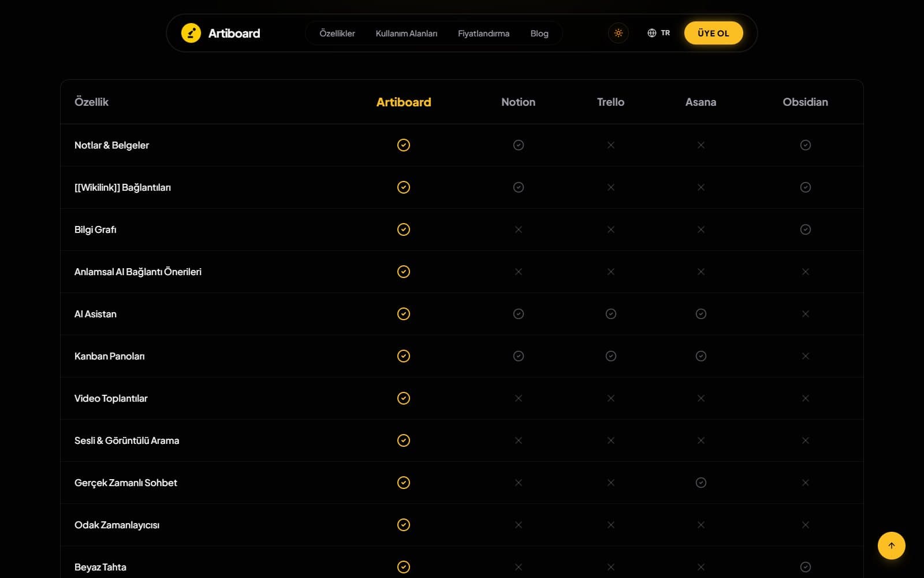Select the Sesli & Görüntülü Arama label
The width and height of the screenshot is (924, 578).
click(x=127, y=440)
